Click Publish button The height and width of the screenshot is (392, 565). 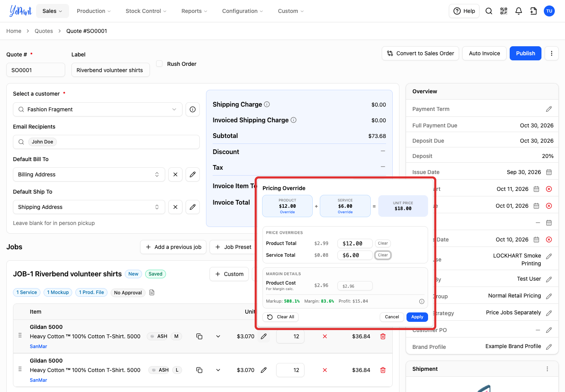525,53
